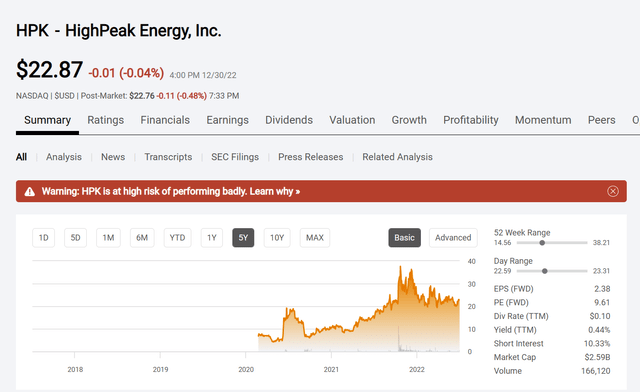Show Press Releases filter

[311, 157]
